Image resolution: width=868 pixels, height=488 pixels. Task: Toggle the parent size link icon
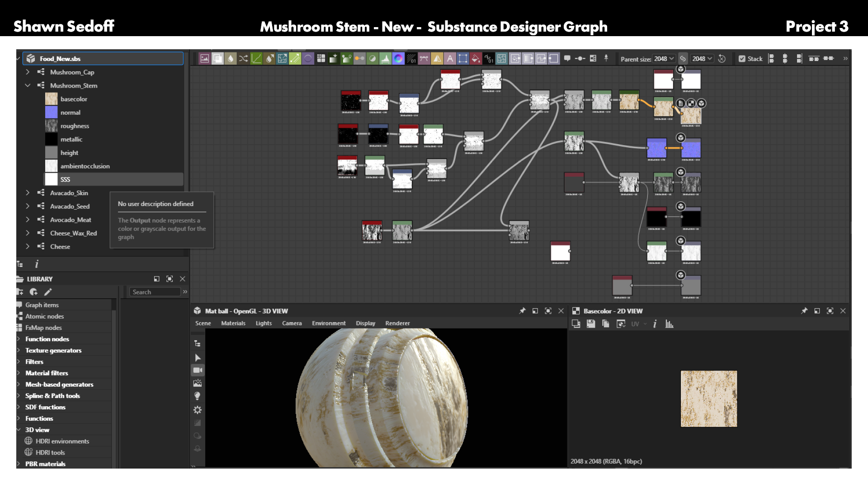click(x=683, y=59)
